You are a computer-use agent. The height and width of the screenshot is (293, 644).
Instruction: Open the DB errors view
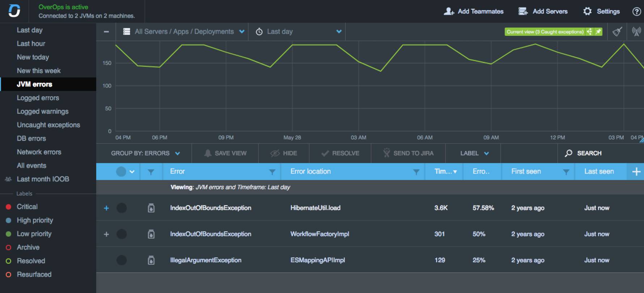click(x=31, y=139)
